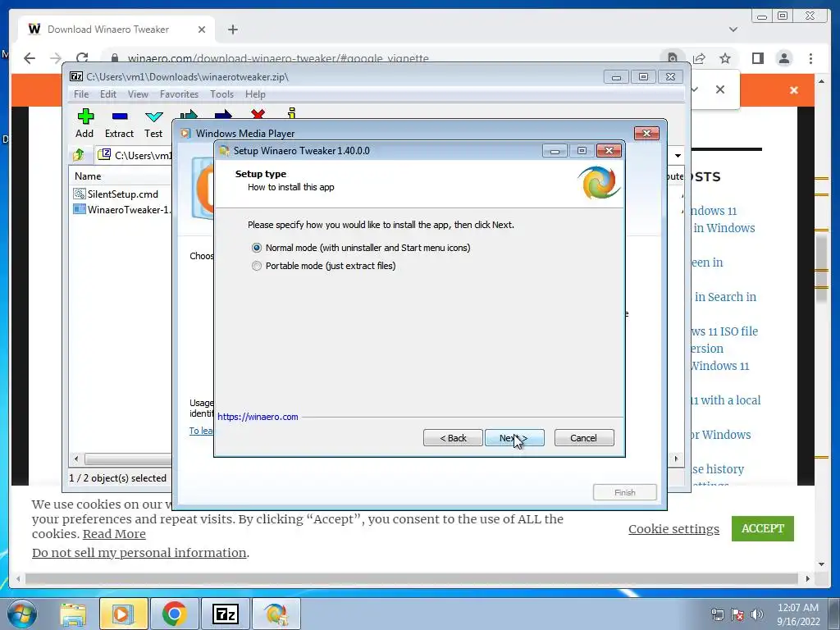The image size is (840, 630).
Task: Click the Action Center flag tray icon
Action: point(737,614)
